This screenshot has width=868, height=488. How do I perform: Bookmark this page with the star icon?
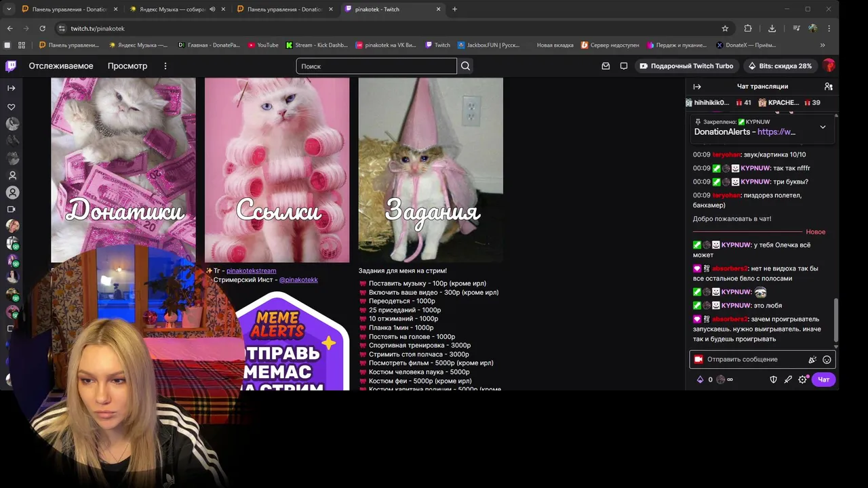pyautogui.click(x=725, y=28)
